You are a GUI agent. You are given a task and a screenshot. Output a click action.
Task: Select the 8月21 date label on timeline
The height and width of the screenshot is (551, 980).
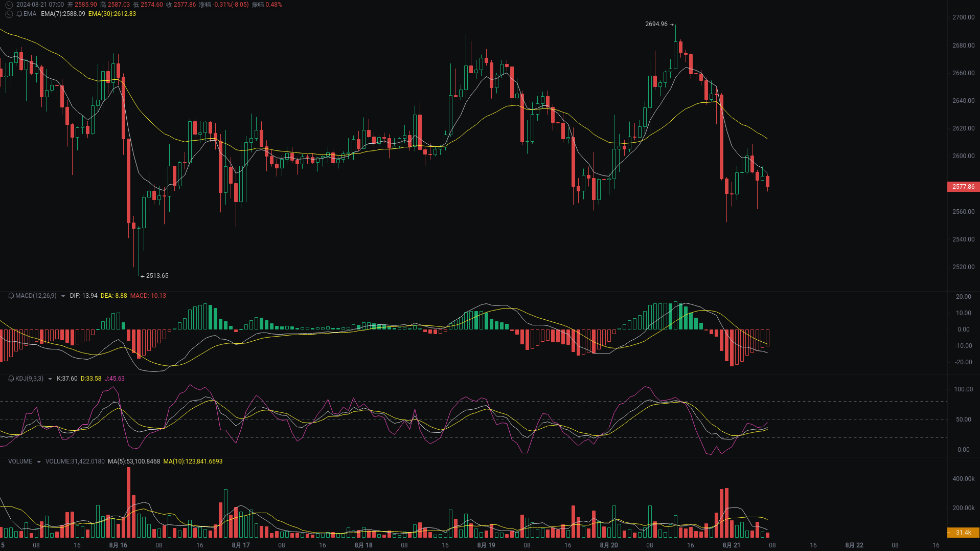tap(731, 545)
